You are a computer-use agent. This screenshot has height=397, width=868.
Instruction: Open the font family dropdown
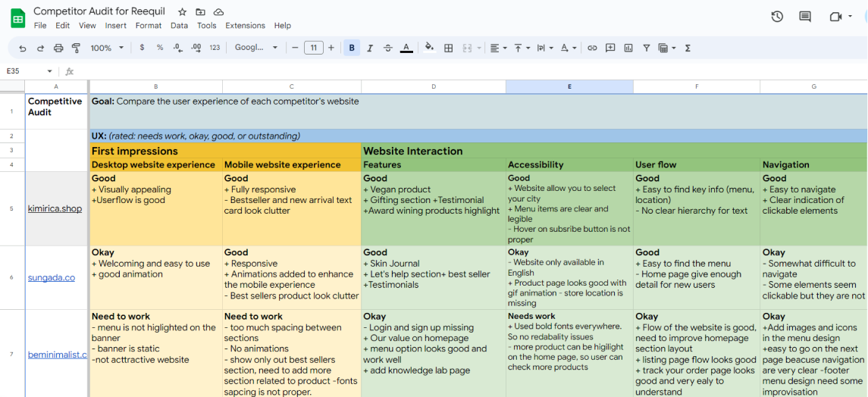(256, 48)
